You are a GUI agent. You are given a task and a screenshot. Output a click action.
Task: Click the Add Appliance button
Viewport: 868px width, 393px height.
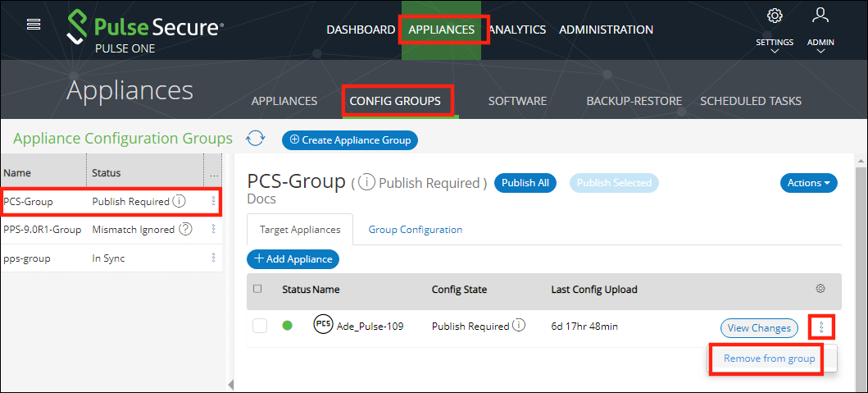[x=293, y=259]
